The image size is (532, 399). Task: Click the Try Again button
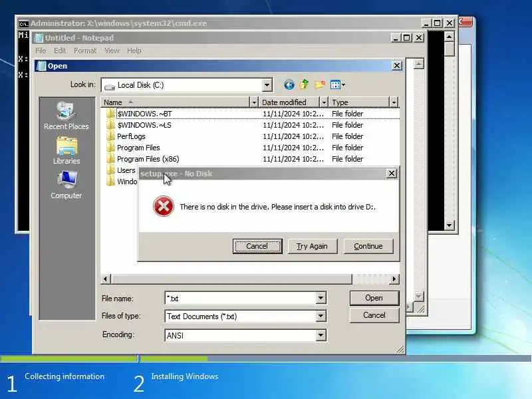coord(313,246)
